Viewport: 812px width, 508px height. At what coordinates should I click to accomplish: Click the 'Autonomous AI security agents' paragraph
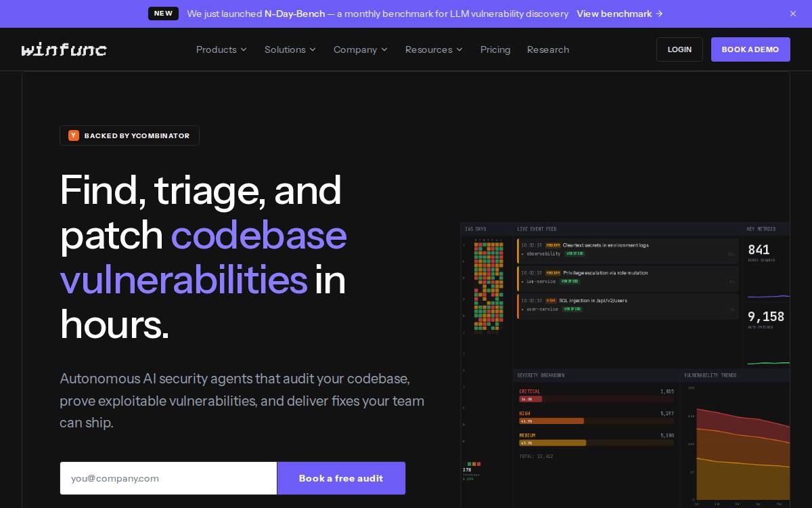(x=242, y=400)
